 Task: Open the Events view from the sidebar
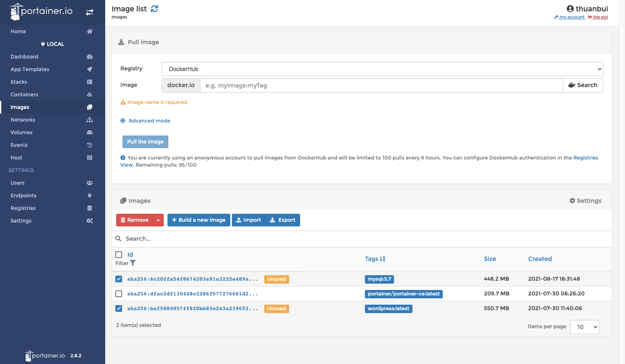pos(19,145)
